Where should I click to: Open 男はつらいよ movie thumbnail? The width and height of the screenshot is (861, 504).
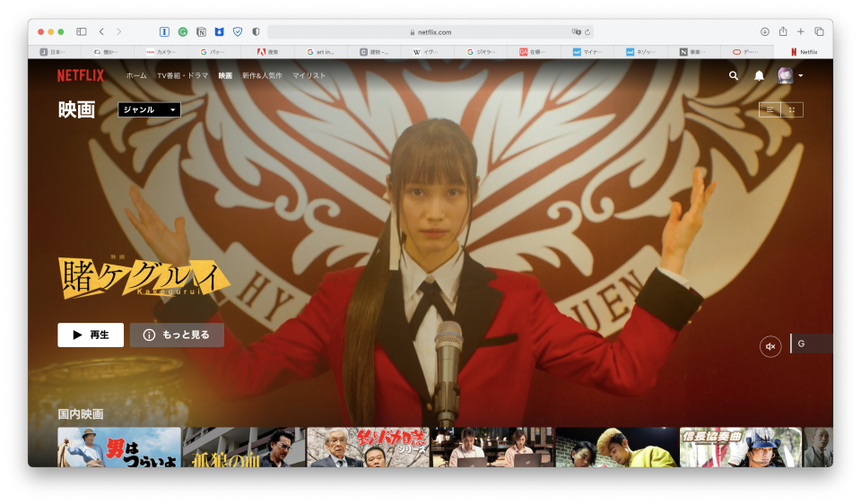point(119,448)
